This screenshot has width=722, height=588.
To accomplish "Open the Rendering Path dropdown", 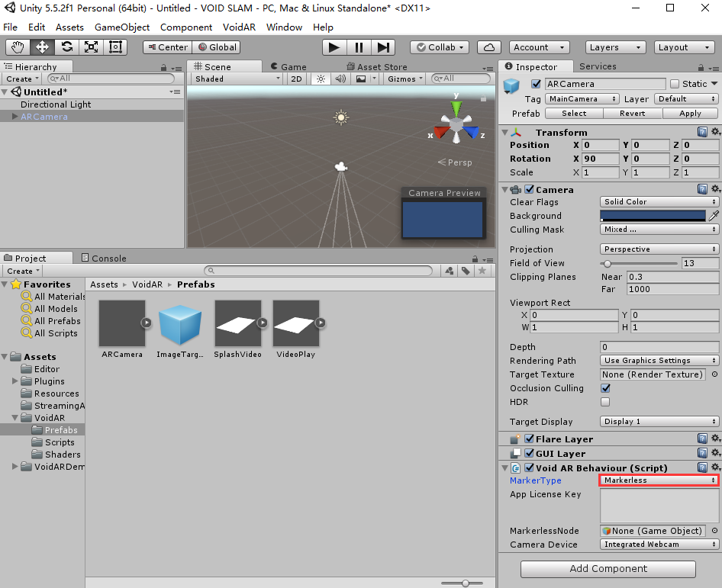I will coord(659,360).
